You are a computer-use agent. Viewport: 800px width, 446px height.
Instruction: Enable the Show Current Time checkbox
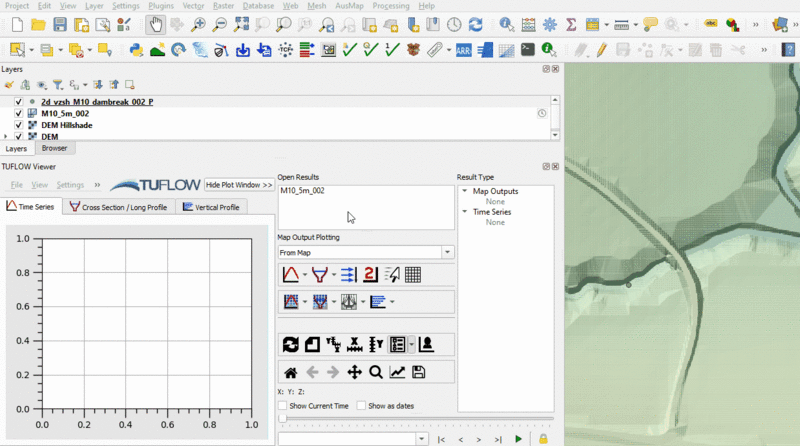point(283,406)
